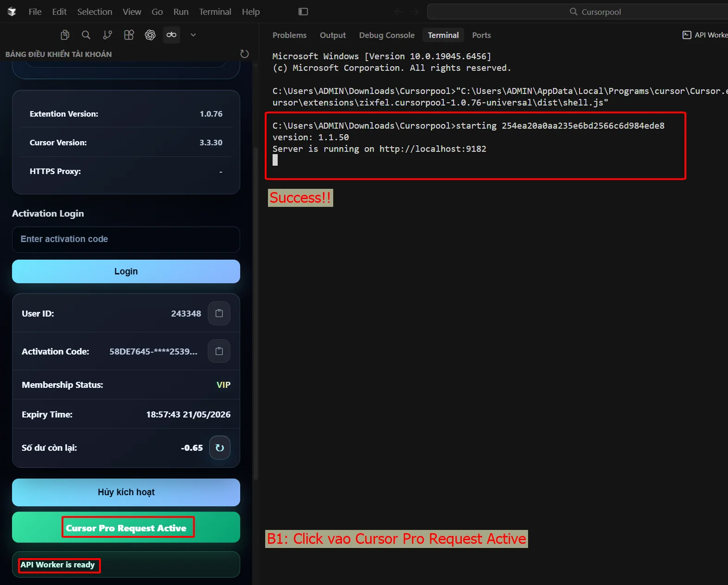Refresh the account dashboard panel
The image size is (728, 585).
coord(245,54)
